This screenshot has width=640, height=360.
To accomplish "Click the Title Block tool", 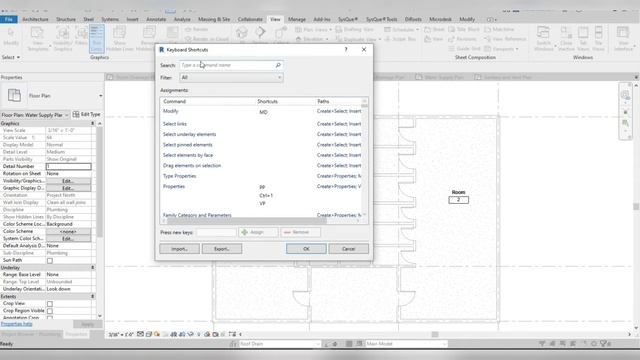I will pos(464,29).
